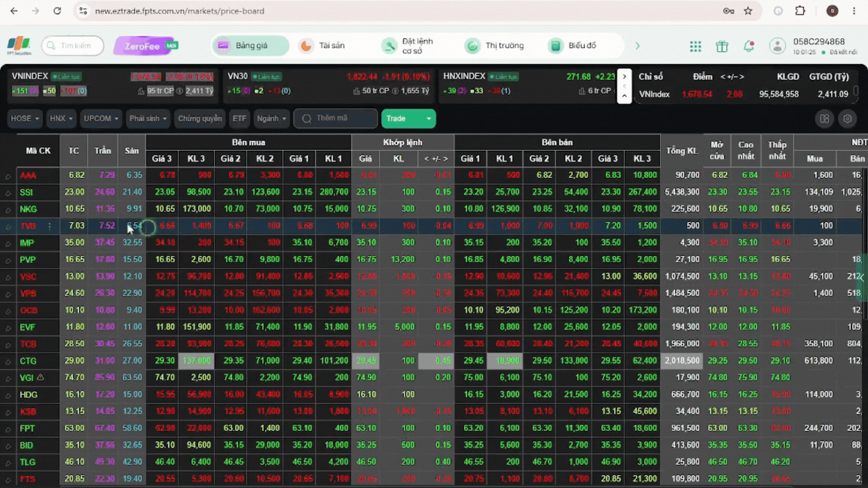Reload the page
This screenshot has height=488, width=868.
pos(57,11)
